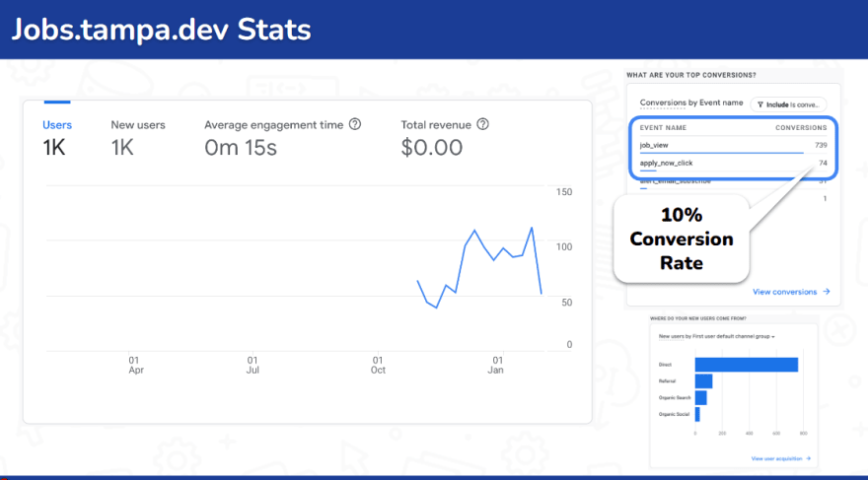Click the job_view event row

click(734, 145)
